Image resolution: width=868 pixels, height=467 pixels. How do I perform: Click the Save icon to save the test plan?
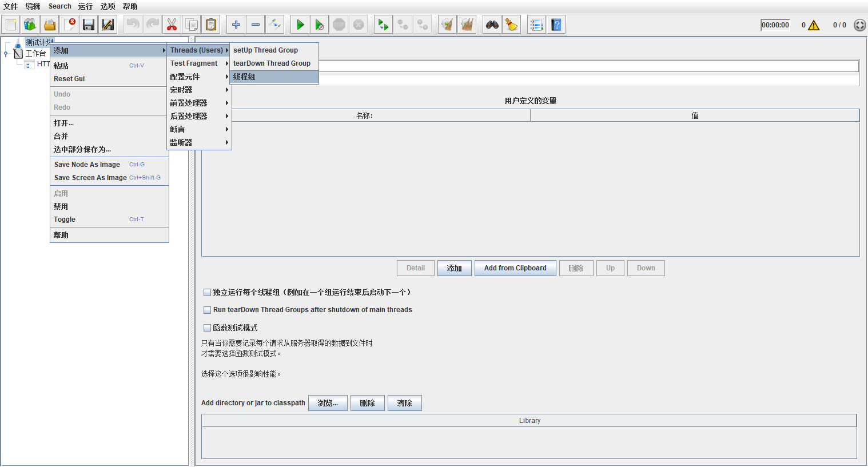coord(88,24)
